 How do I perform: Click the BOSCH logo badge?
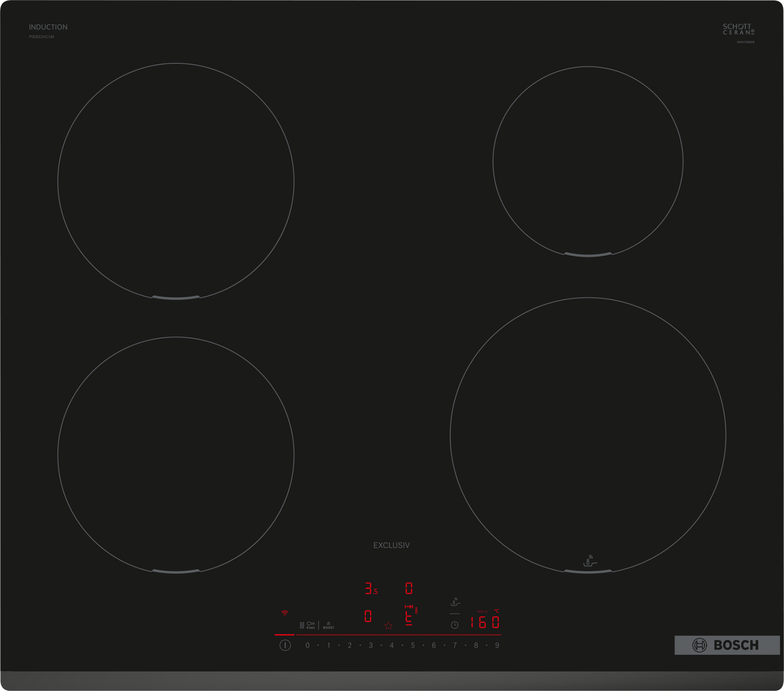click(x=727, y=645)
